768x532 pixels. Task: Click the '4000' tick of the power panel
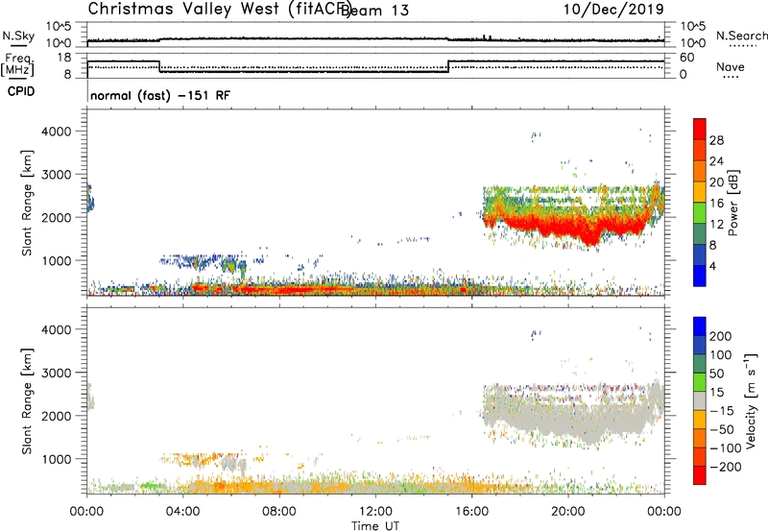pyautogui.click(x=56, y=132)
